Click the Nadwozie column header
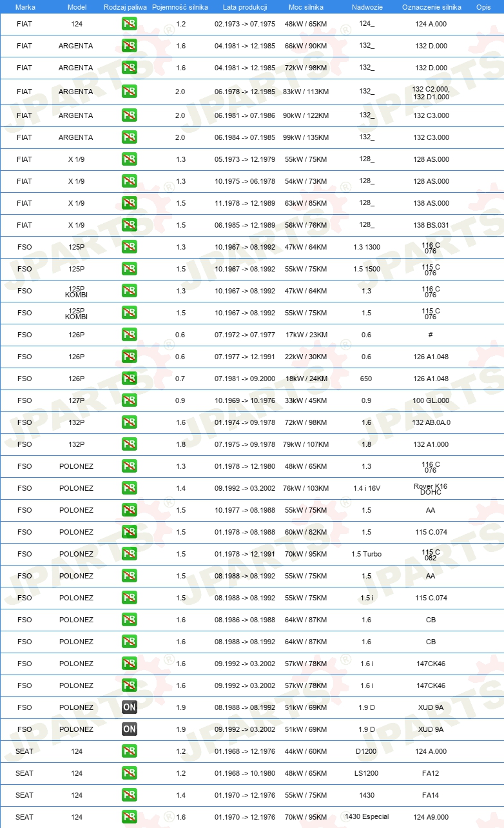The height and width of the screenshot is (828, 504). click(x=367, y=6)
